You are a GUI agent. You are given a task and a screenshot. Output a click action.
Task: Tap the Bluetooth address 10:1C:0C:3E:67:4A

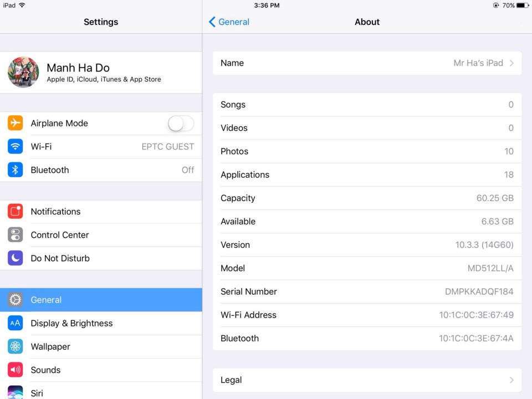[476, 339]
